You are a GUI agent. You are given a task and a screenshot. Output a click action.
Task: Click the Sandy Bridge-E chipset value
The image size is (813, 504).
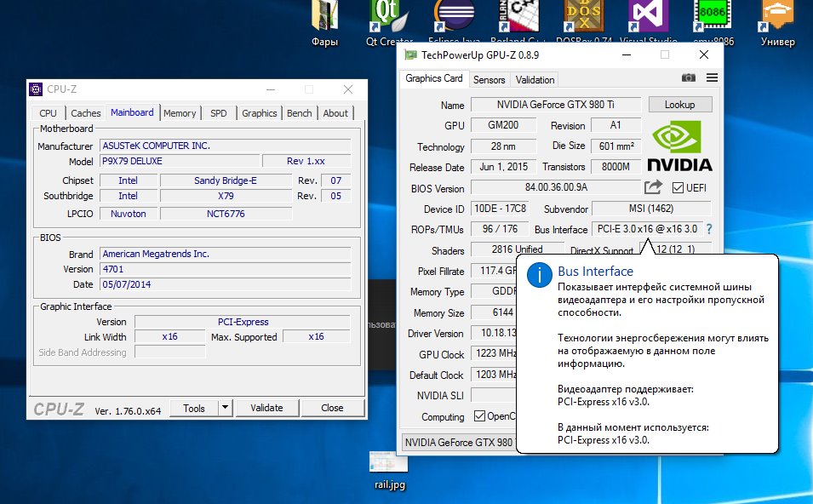coord(226,180)
